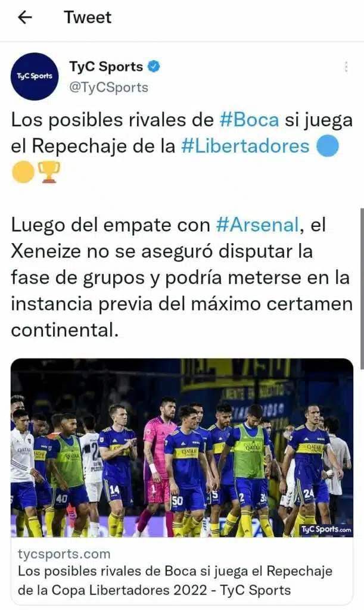Screen dimensions: 364x610
Task: Click the yellow circle emoji
Action: tap(23, 172)
